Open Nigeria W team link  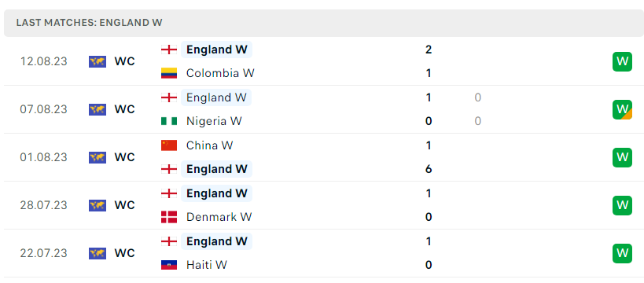pos(214,121)
